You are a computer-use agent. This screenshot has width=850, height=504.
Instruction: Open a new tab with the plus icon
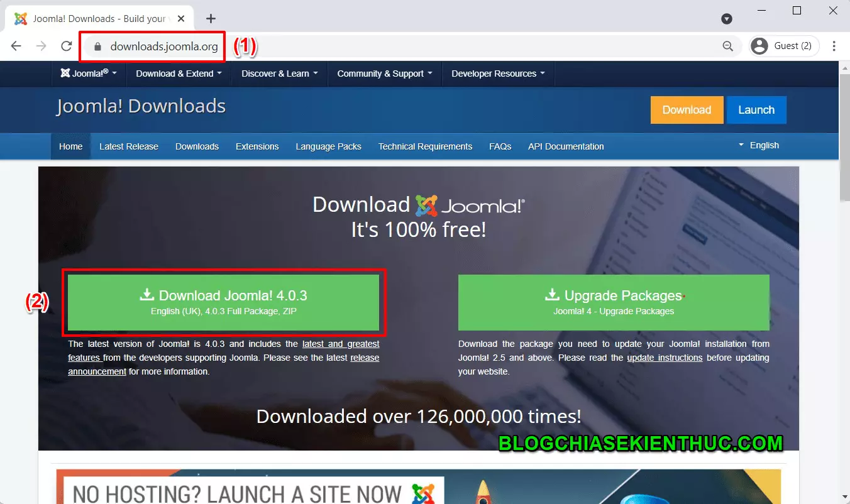[211, 18]
